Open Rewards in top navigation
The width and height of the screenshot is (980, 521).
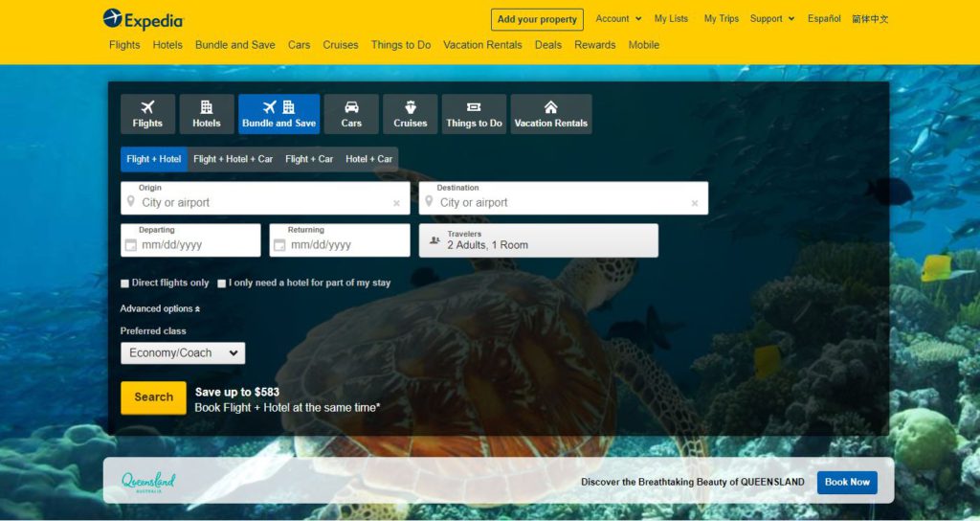click(x=595, y=45)
